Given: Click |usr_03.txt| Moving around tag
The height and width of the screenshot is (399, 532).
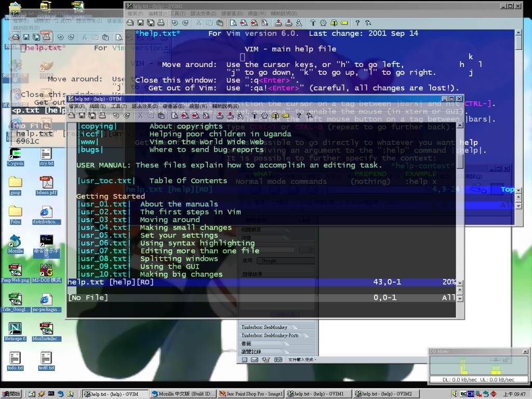Looking at the screenshot, I should pyautogui.click(x=104, y=220).
